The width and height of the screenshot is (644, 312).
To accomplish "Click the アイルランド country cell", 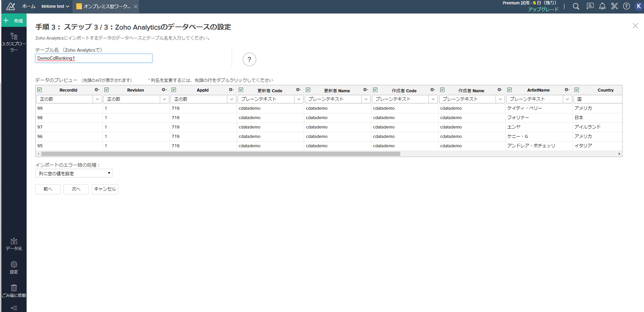I will (x=597, y=127).
